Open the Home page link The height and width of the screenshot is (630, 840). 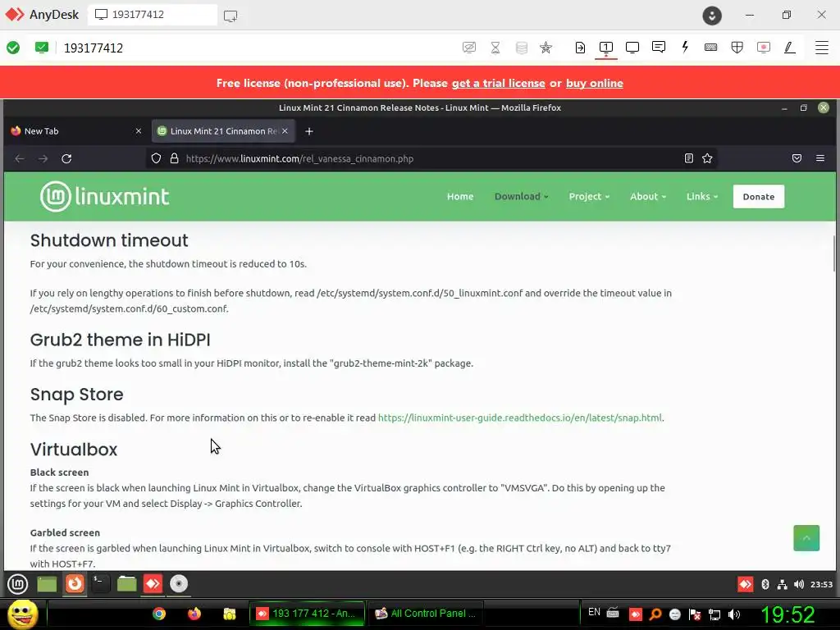(460, 196)
